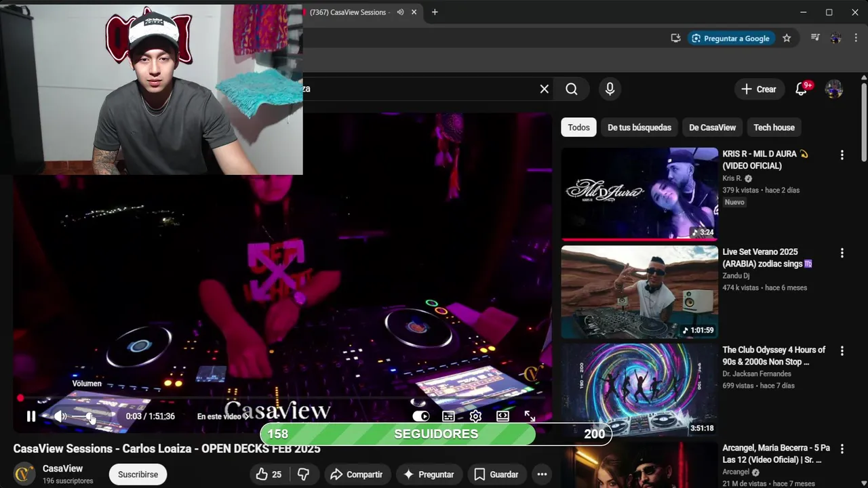Open the CasaView channel name
This screenshot has width=868, height=488.
pyautogui.click(x=62, y=469)
